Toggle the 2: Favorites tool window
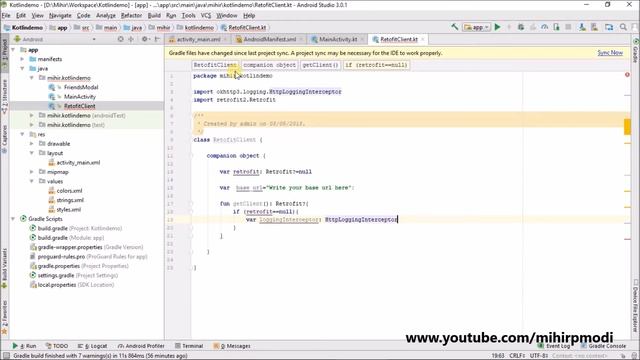The width and height of the screenshot is (640, 360). pyautogui.click(x=4, y=318)
